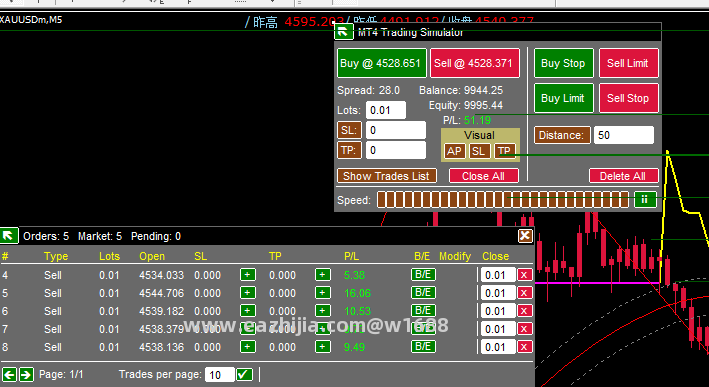Focus the Distance input showing 50
The image size is (709, 387).
coord(624,135)
